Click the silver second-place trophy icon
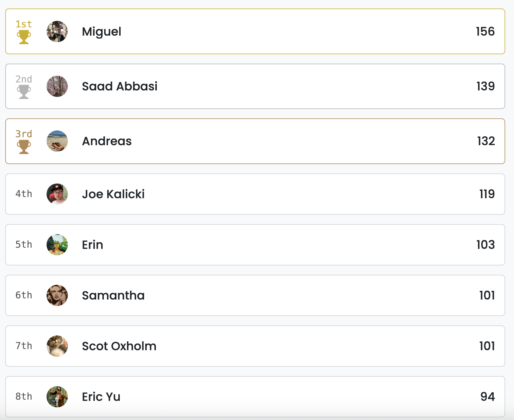514x420 pixels. point(24,92)
